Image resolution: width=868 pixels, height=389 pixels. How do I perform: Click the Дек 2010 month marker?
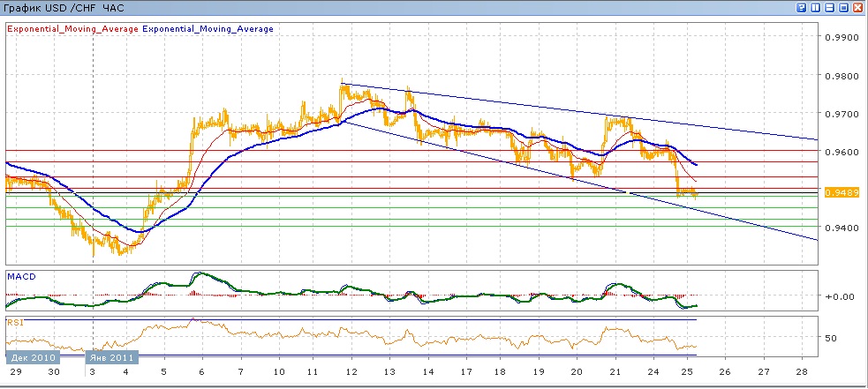(x=32, y=358)
